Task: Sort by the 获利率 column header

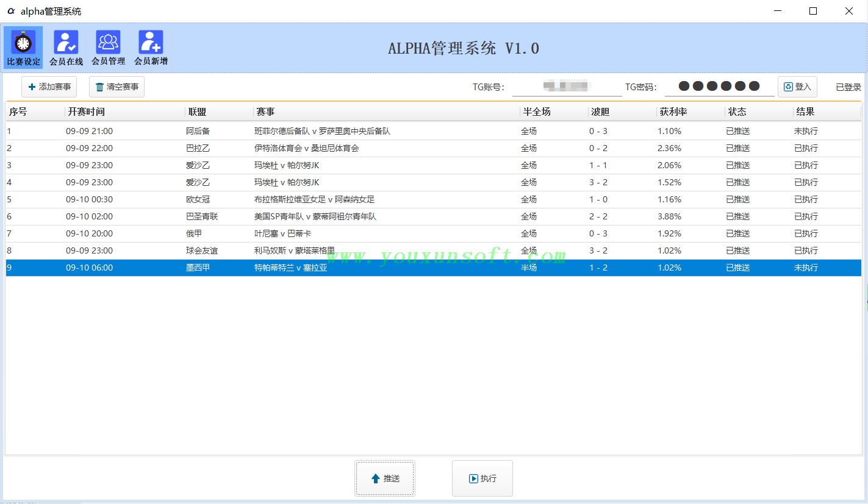Action: 691,112
